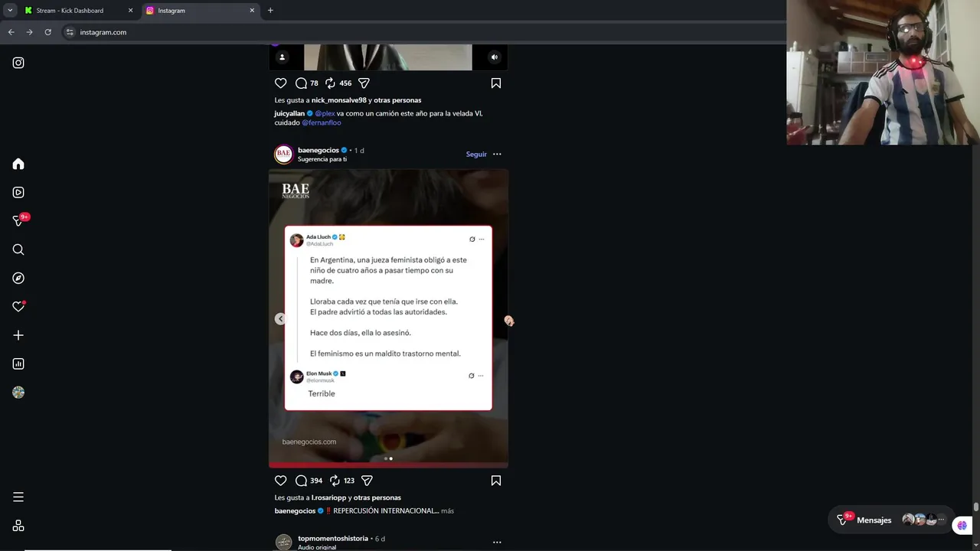Open the @plex mention
The image size is (980, 551).
click(x=325, y=113)
